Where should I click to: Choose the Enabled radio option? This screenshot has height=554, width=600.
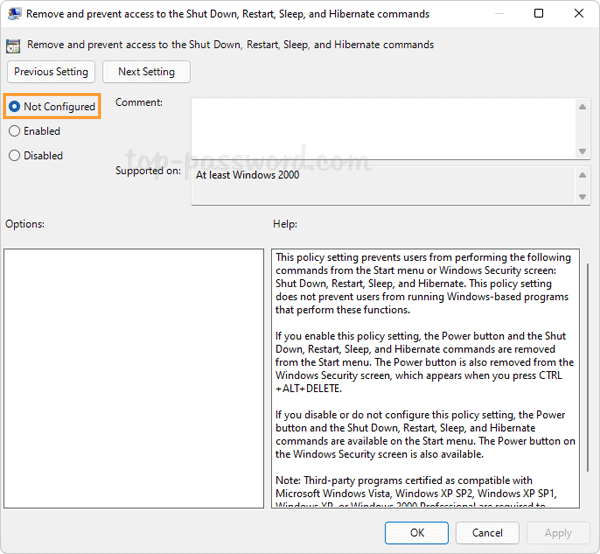point(14,131)
